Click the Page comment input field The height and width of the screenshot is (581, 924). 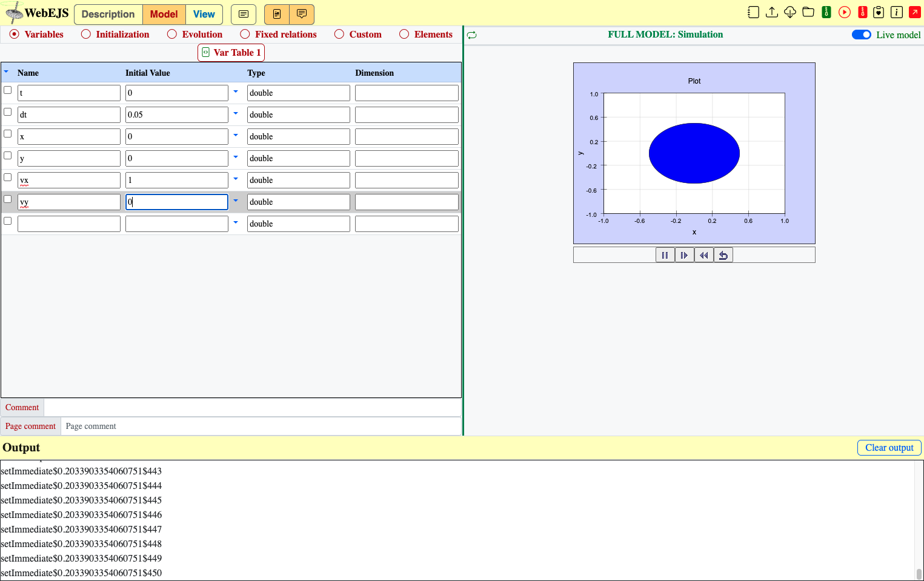(x=261, y=427)
